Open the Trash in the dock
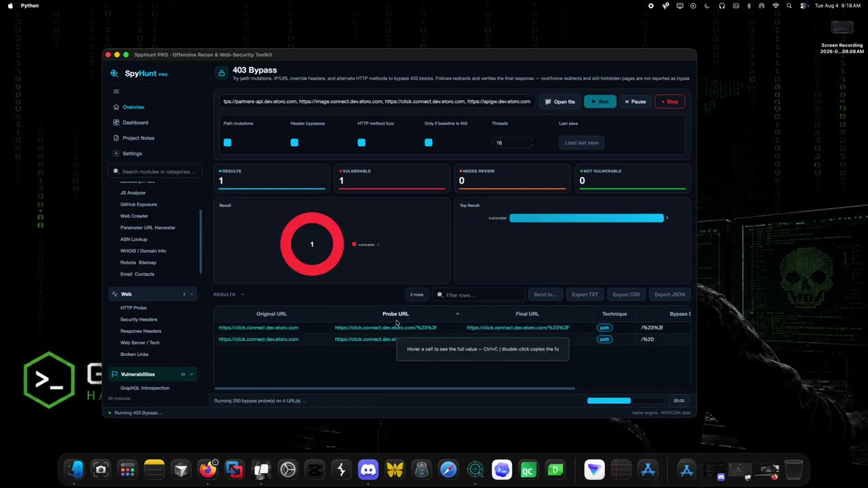 click(793, 470)
